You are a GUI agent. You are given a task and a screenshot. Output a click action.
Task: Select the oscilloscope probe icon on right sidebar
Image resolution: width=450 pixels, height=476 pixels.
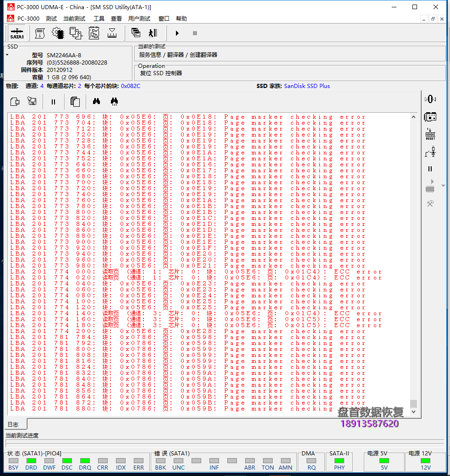430,152
